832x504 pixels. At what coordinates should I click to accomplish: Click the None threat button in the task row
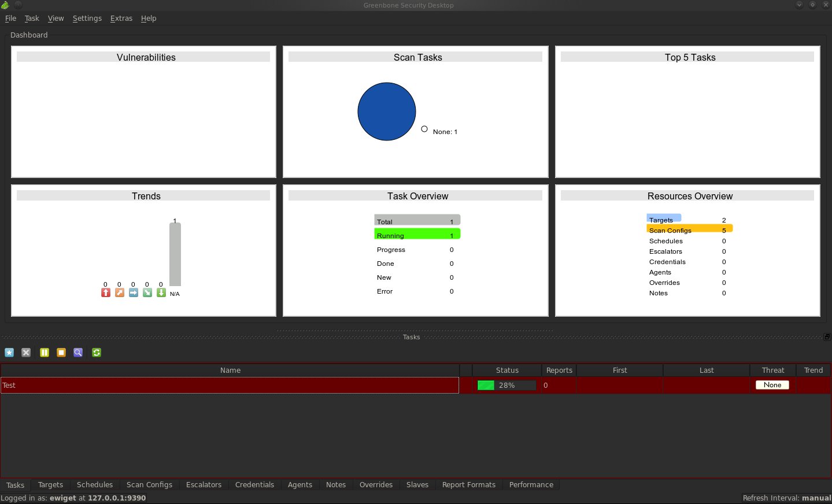772,385
